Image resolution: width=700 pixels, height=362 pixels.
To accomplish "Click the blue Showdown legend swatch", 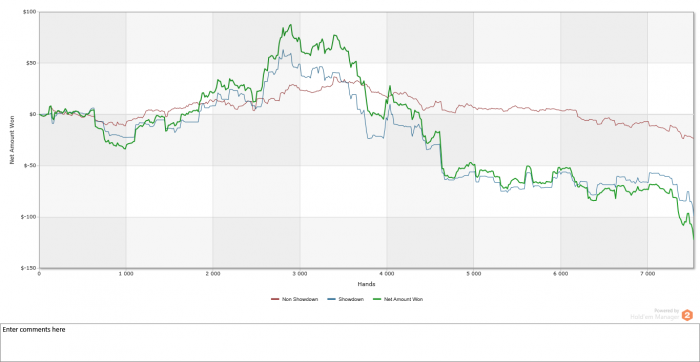I will pos(331,300).
